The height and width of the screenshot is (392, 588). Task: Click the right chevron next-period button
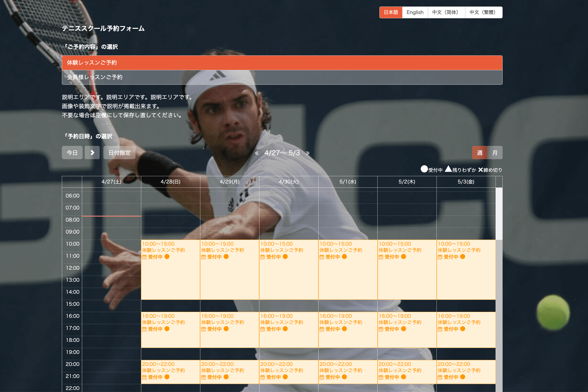pos(92,153)
